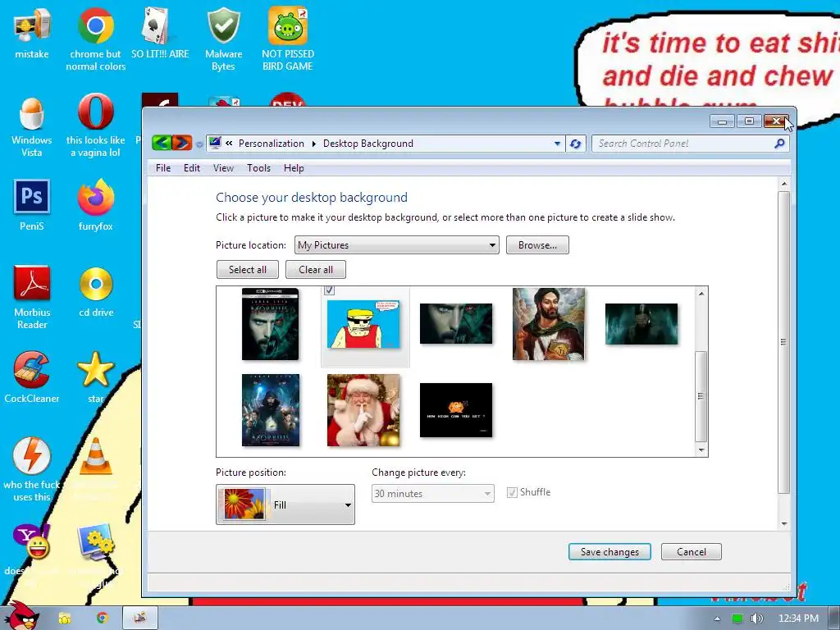Select the bearded man with book thumbnail
This screenshot has width=840, height=630.
pos(549,324)
